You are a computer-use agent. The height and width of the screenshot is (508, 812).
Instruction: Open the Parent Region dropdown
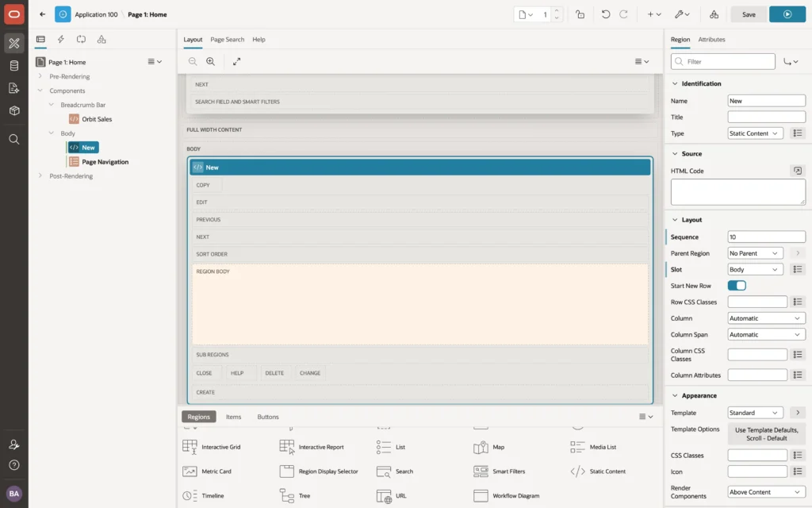point(755,253)
